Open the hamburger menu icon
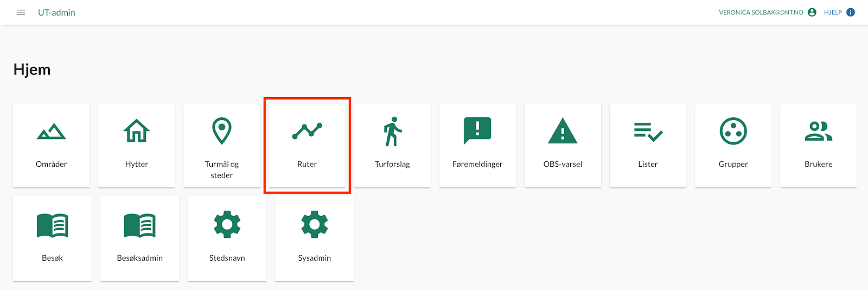 21,12
